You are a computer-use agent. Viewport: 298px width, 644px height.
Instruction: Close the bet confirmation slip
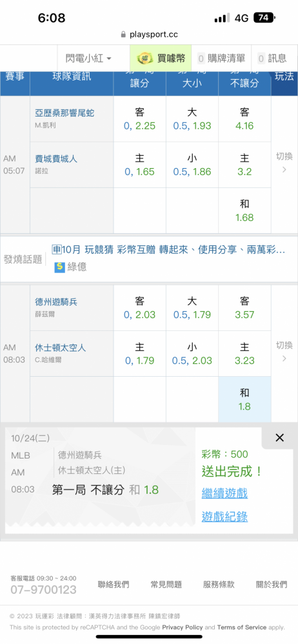(279, 438)
